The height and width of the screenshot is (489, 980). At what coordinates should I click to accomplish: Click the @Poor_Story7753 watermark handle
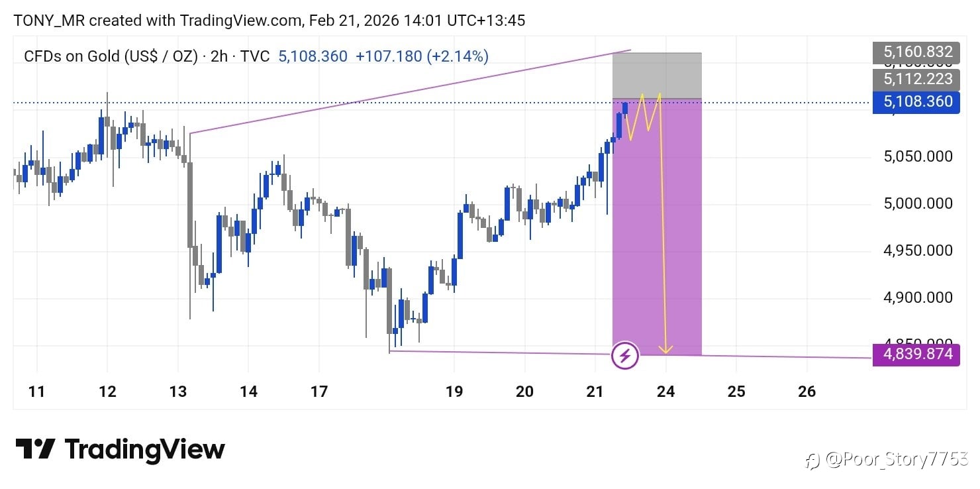(897, 459)
